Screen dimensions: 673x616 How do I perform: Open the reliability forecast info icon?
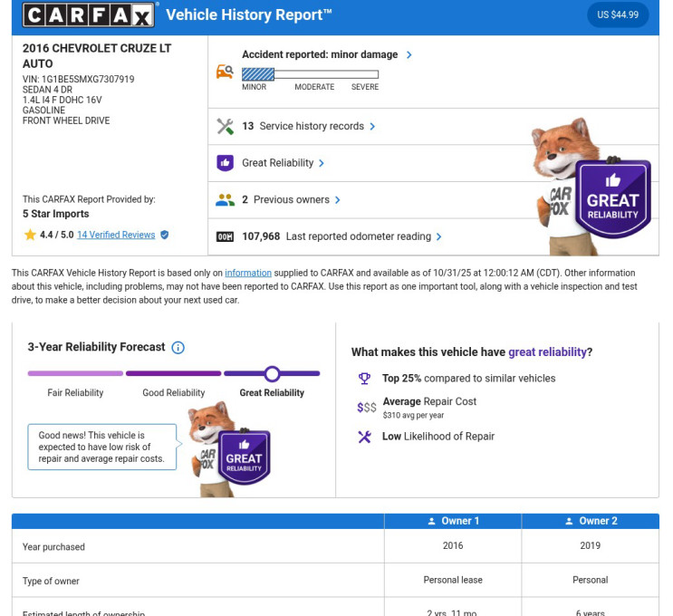178,348
